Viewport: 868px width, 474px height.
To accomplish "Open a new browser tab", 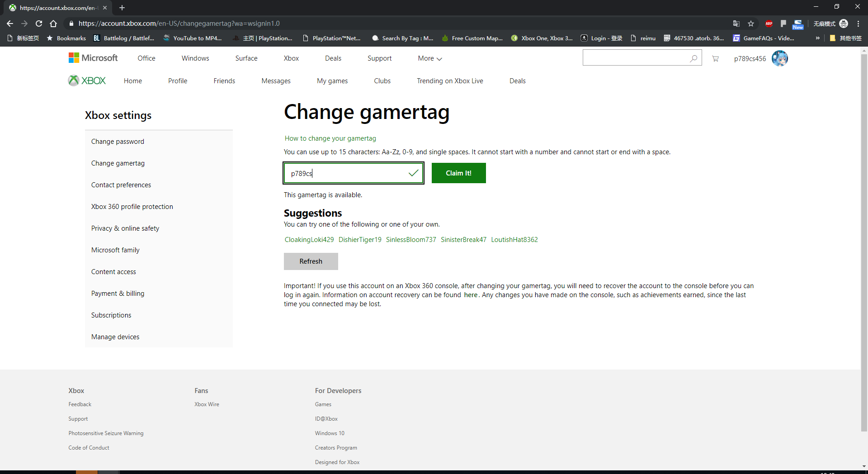I will (122, 8).
